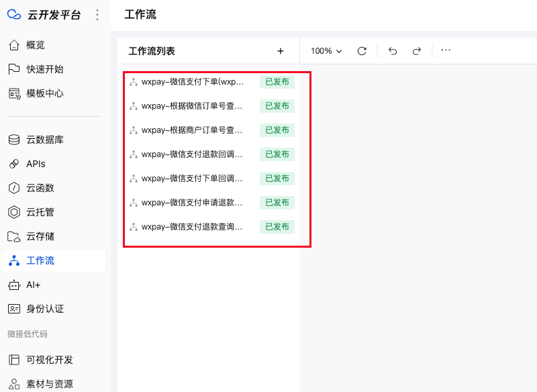The image size is (537, 392).
Task: Open workflow wxpay-微信支付退款查询…
Action: coord(192,227)
